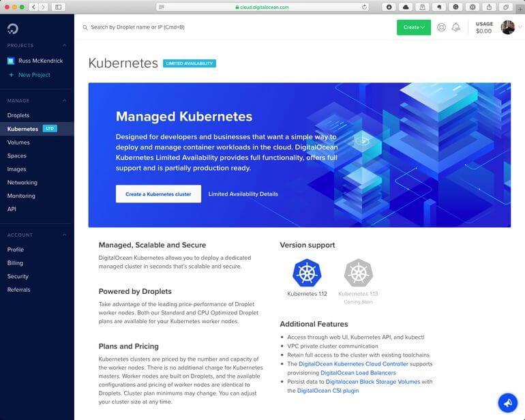Open the Create dropdown button

click(x=413, y=27)
